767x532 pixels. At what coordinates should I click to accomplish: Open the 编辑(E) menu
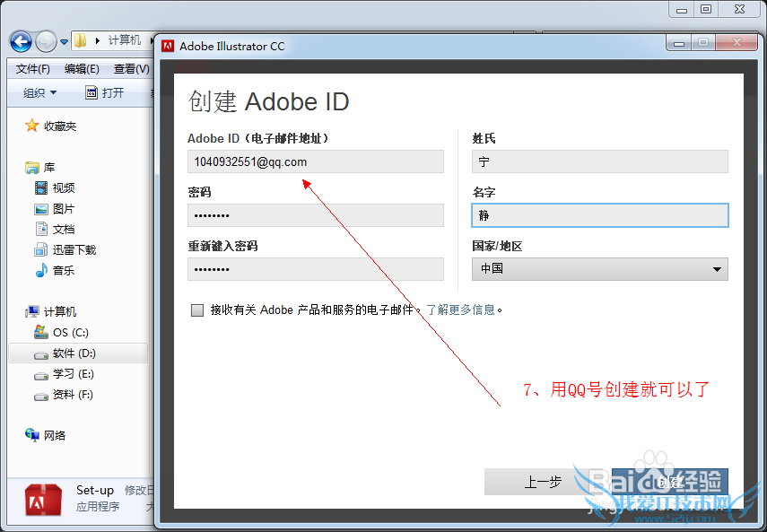(82, 69)
